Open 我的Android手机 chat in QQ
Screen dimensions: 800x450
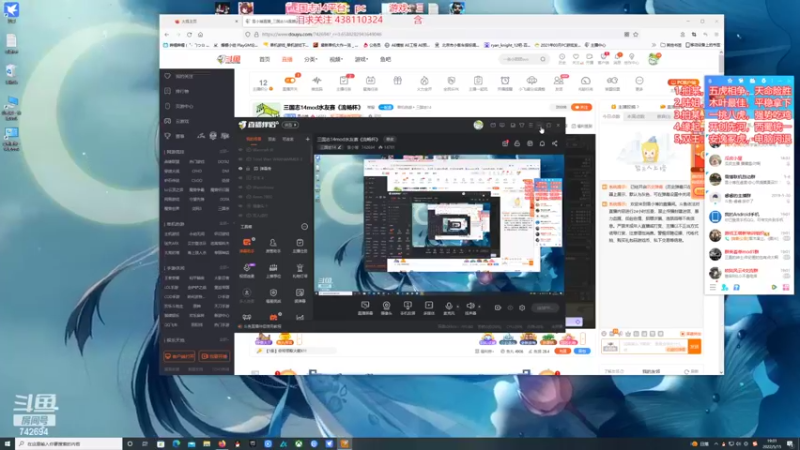(748, 217)
